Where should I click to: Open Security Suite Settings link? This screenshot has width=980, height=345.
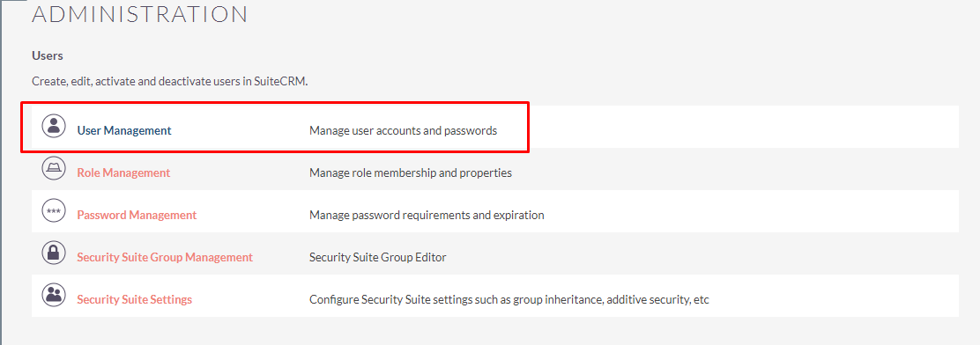click(134, 299)
